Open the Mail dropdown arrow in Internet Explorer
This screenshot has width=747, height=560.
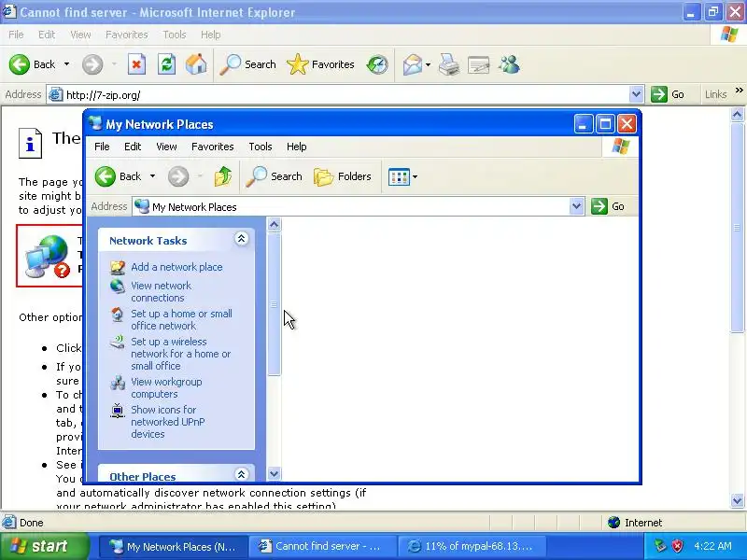click(x=428, y=64)
